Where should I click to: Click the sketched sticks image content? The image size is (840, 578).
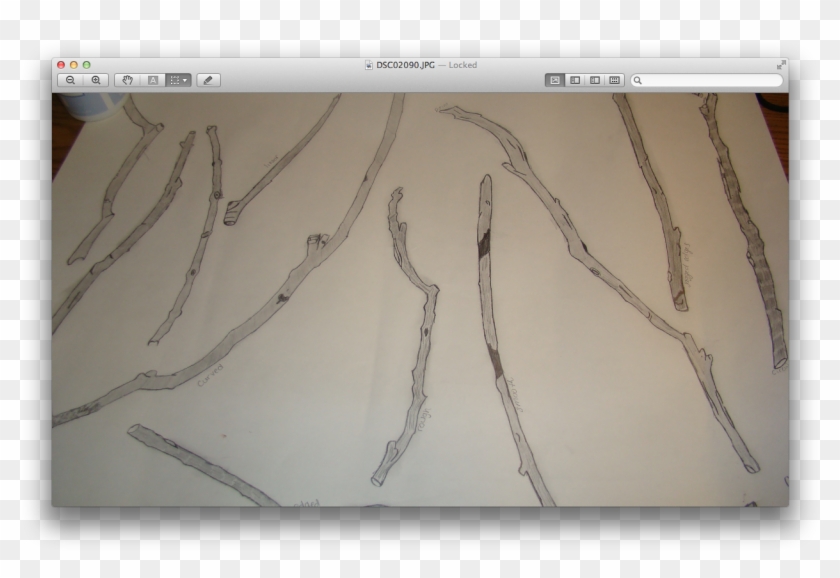tap(420, 300)
